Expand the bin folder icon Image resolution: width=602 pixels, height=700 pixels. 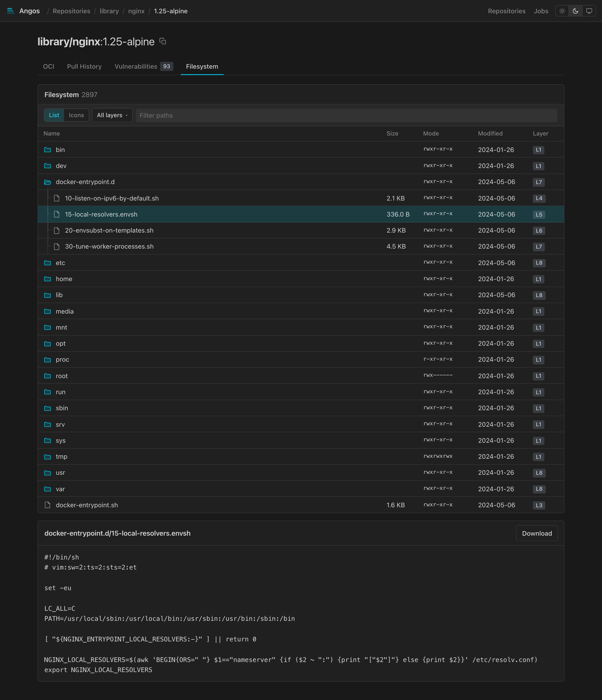[x=48, y=150]
